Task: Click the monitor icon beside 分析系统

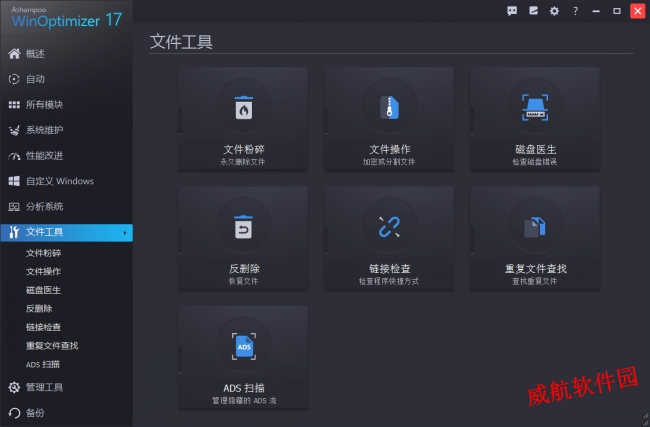Action: (14, 206)
